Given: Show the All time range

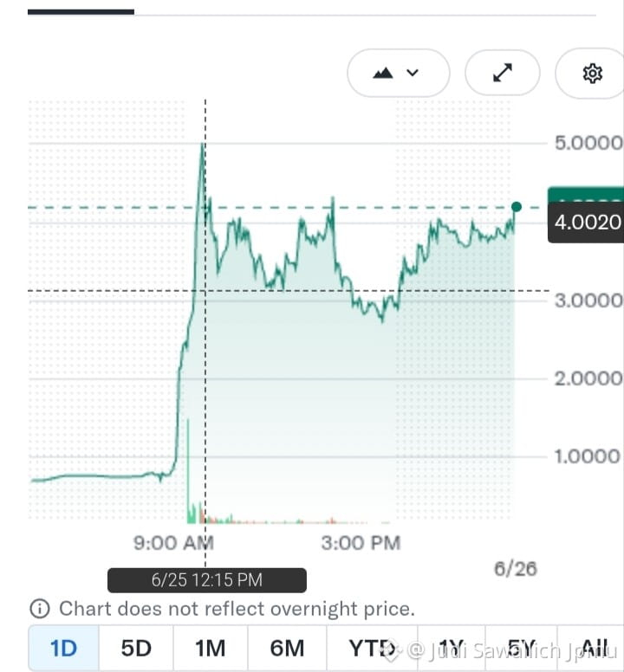Looking at the screenshot, I should (594, 648).
